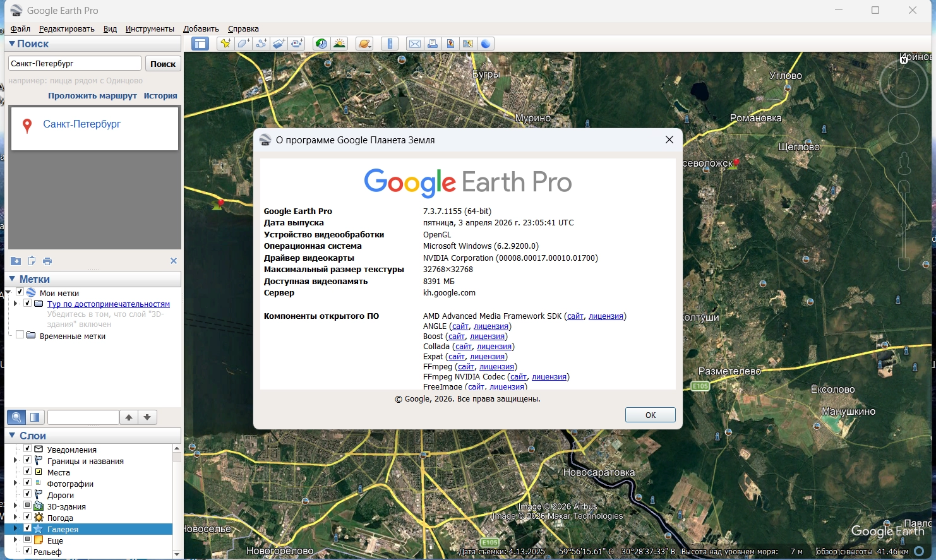
Task: Uncheck the Дороги layer checkbox
Action: pos(27,494)
